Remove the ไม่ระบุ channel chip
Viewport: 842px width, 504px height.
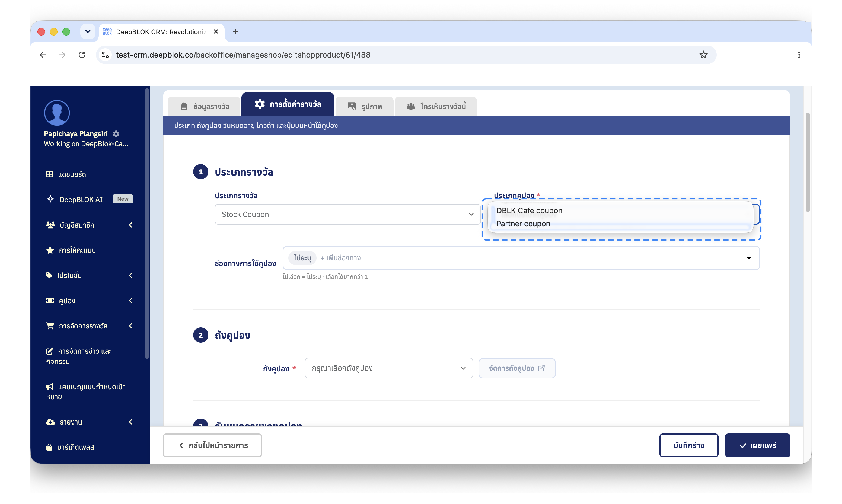(302, 258)
